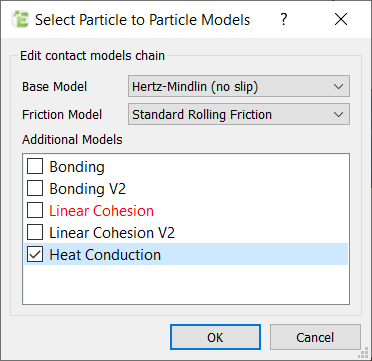Screen dimensions: 372x361
Task: Click empty area in Additional Models list
Action: coord(186,284)
